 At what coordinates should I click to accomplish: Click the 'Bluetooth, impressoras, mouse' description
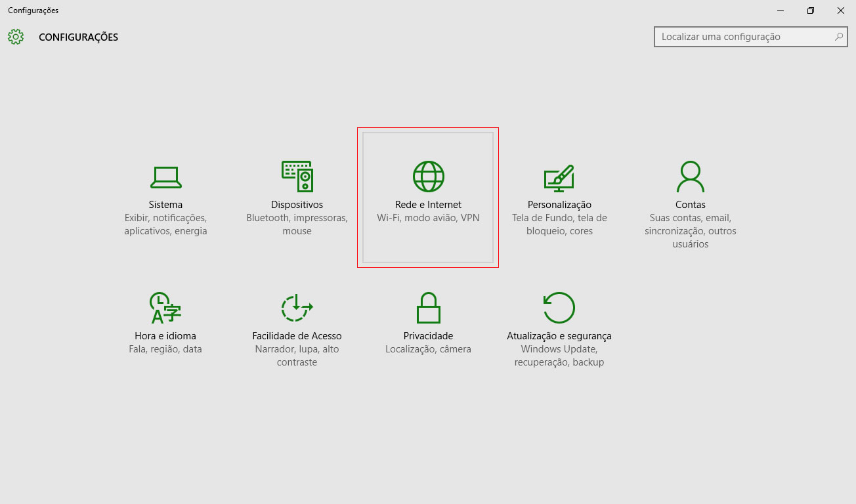point(297,224)
